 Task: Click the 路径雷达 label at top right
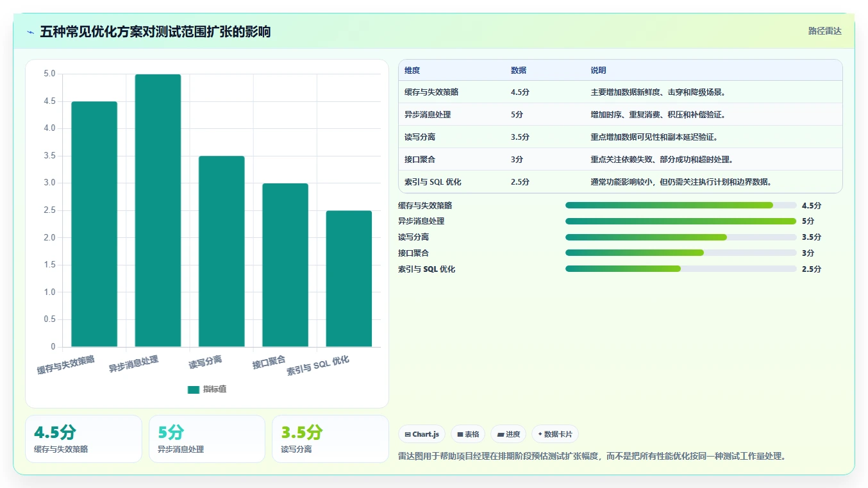[x=824, y=31]
